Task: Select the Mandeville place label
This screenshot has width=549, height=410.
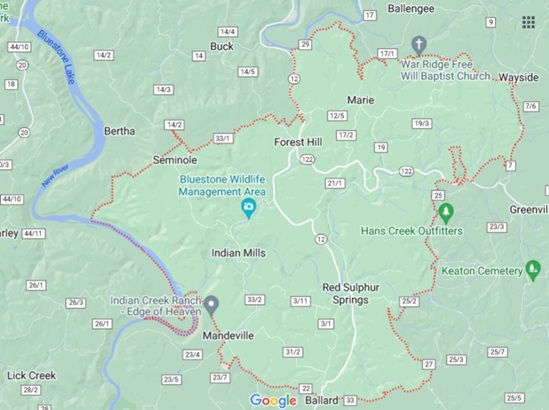Action: tap(228, 335)
